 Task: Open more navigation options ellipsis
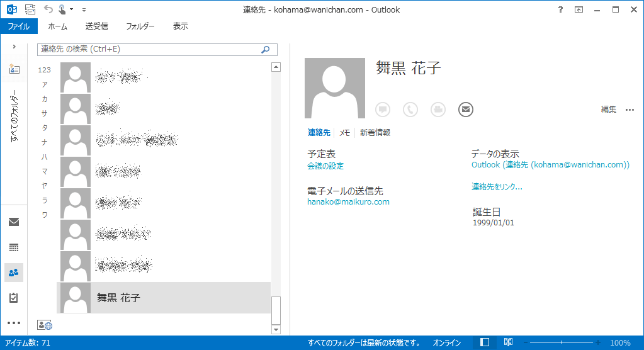pyautogui.click(x=14, y=323)
